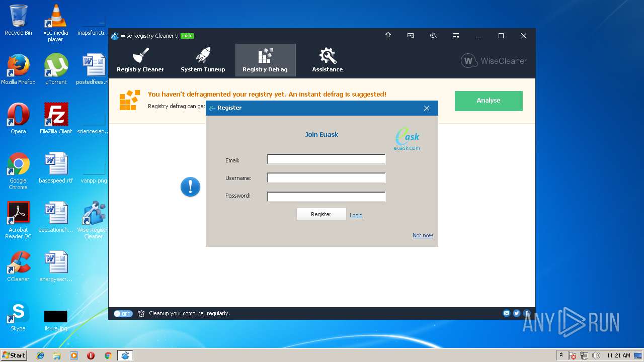Click the Euask logo in dialog
The image size is (644, 362).
coord(407,139)
